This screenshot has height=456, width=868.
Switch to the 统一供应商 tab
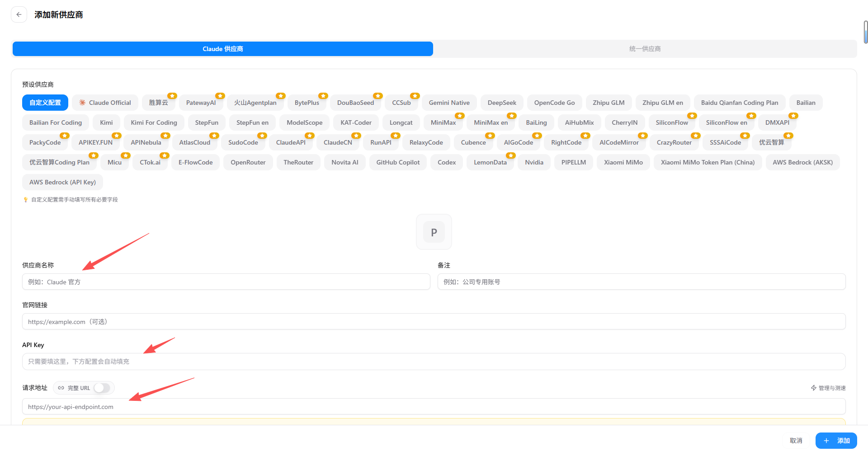[x=645, y=49]
